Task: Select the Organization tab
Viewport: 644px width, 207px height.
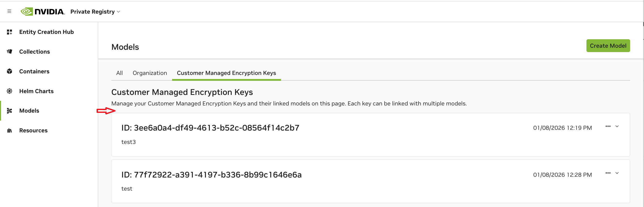Action: 150,73
